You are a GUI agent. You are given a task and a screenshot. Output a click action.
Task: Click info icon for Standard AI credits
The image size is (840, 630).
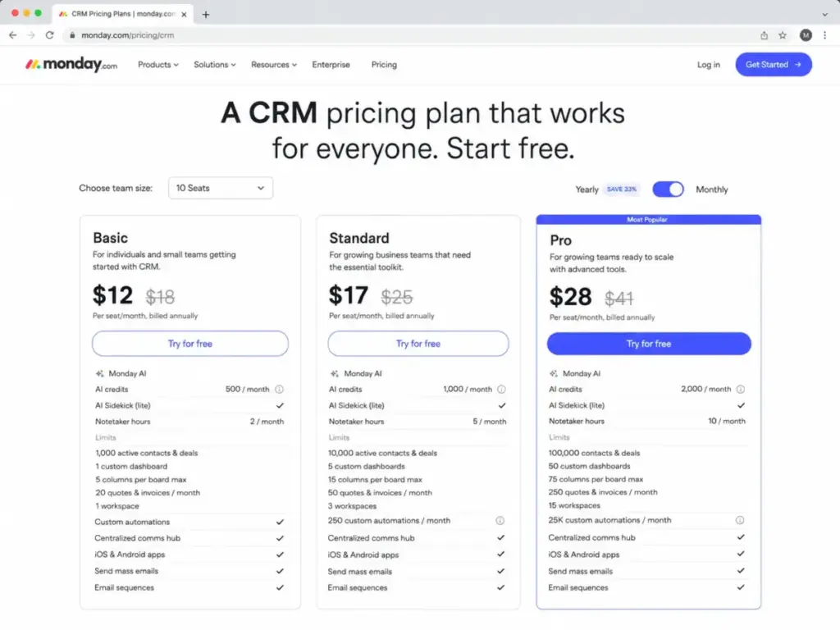[x=501, y=390]
